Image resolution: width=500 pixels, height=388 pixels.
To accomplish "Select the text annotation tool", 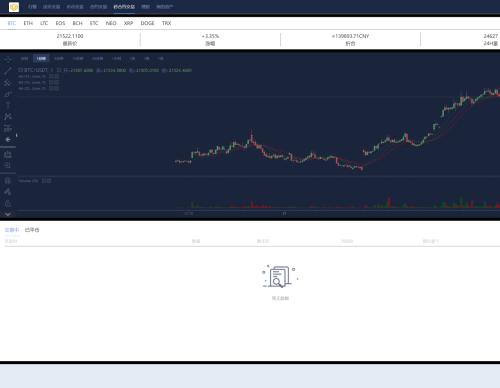I will [x=8, y=105].
